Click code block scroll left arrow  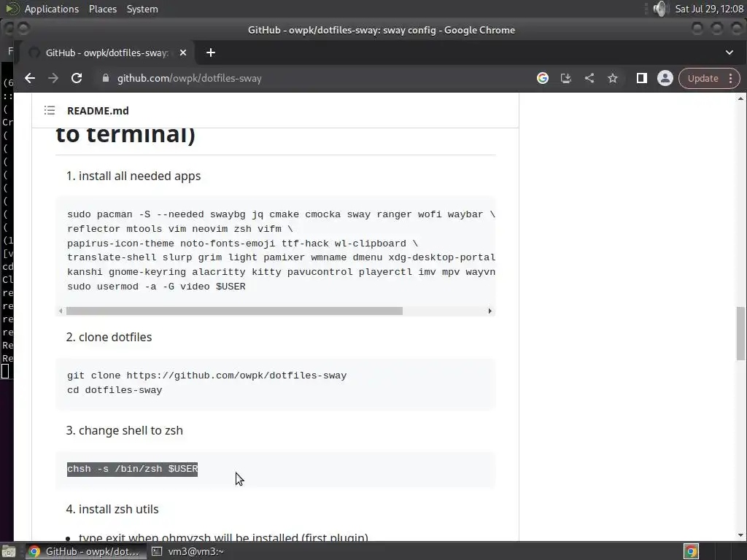click(x=61, y=311)
